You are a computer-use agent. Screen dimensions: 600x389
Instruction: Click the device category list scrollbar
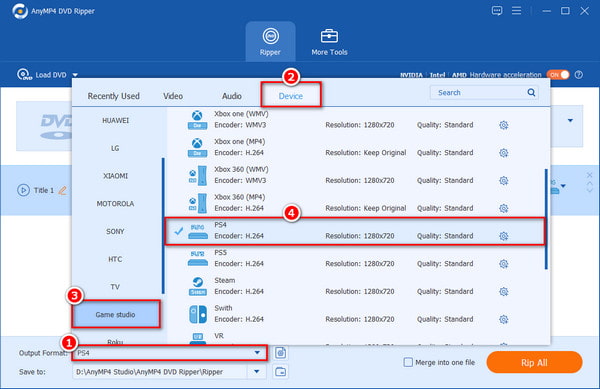point(163,226)
